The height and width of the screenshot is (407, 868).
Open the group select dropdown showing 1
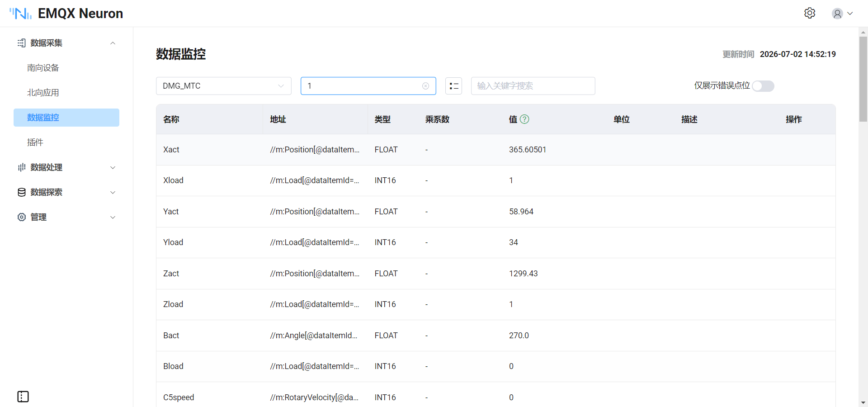coord(368,86)
